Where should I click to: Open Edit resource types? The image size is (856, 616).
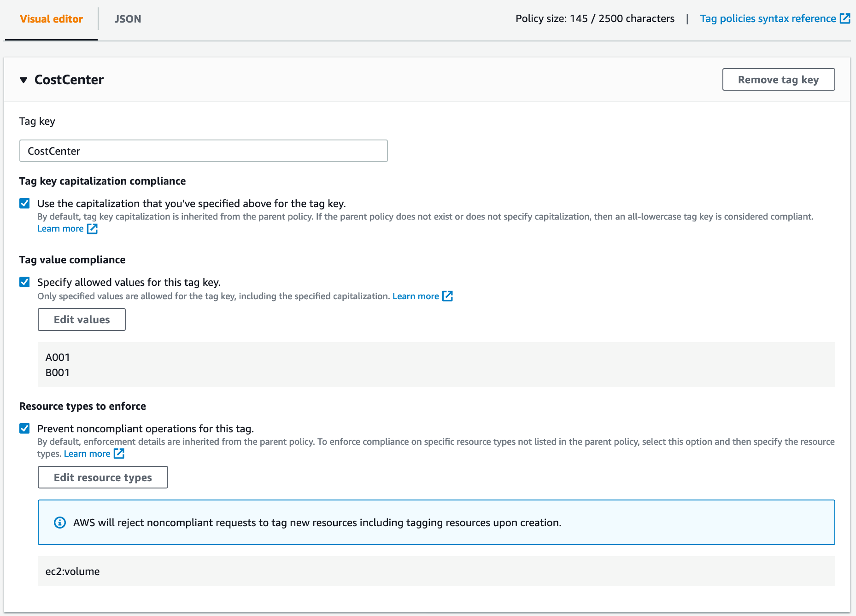coord(103,477)
